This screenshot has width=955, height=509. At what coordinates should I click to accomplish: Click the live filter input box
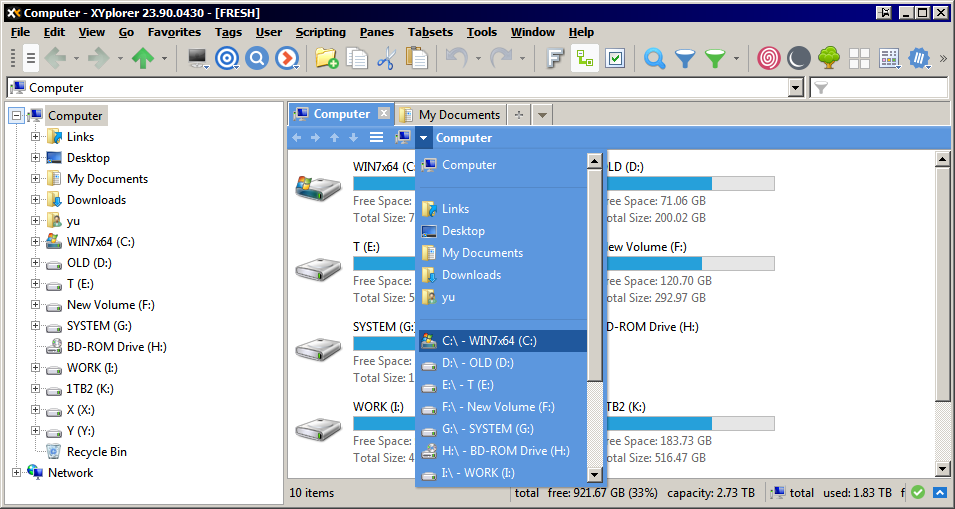(879, 88)
